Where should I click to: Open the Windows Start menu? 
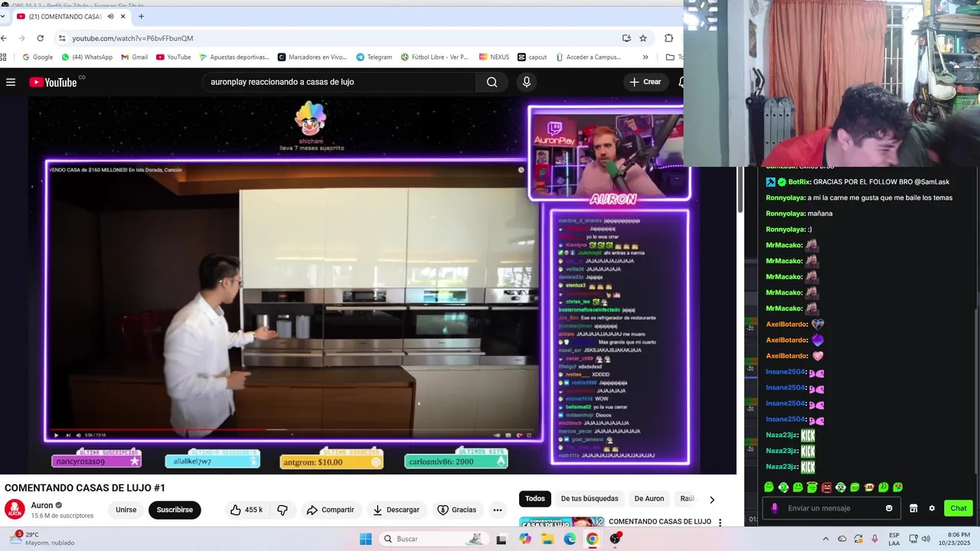pyautogui.click(x=366, y=539)
